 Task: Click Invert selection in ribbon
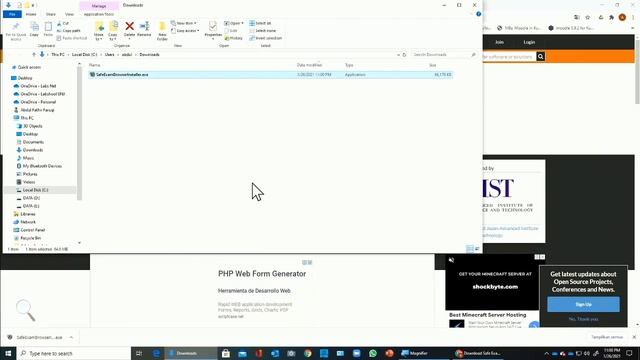[x=266, y=38]
